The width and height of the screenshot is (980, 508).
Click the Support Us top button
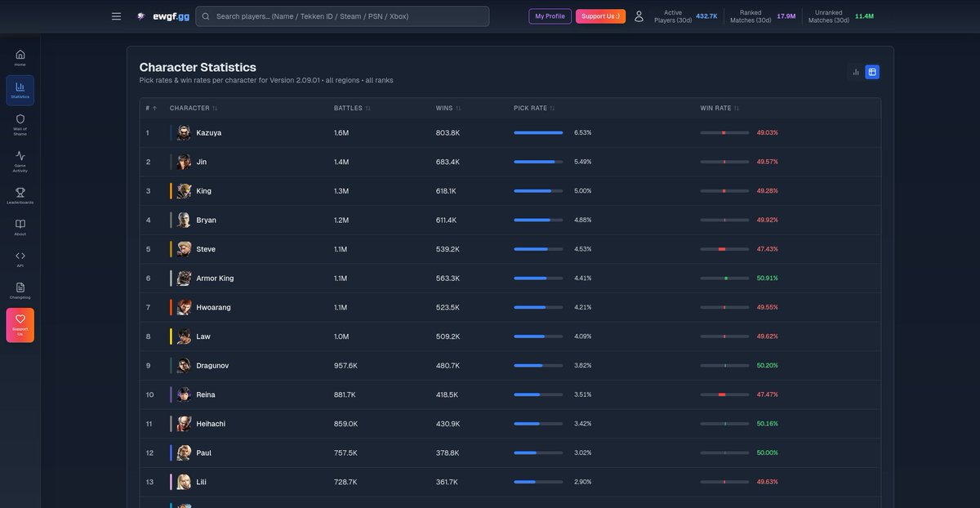click(600, 16)
